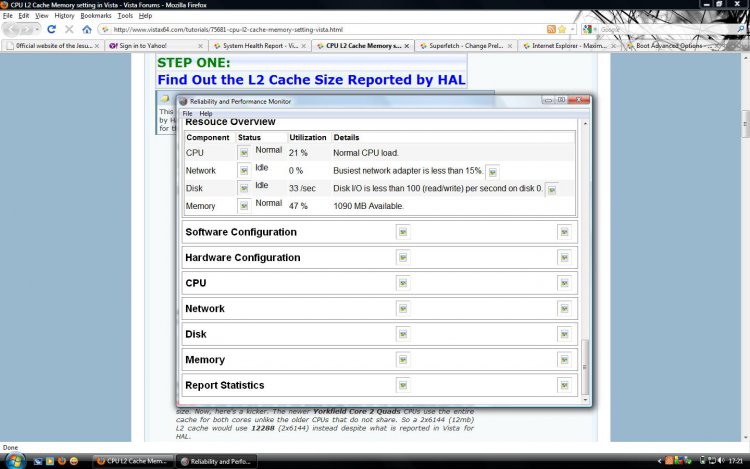The image size is (750, 469).
Task: Click the middle icon in the CPU section bar
Action: coord(403,283)
